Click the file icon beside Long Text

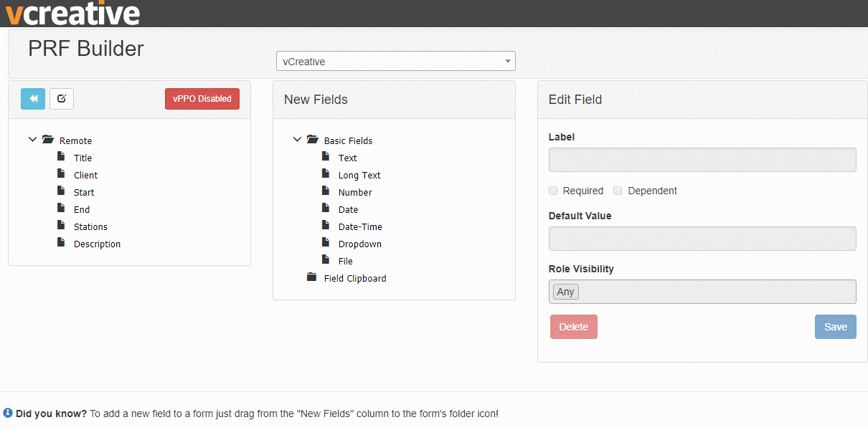tap(326, 174)
